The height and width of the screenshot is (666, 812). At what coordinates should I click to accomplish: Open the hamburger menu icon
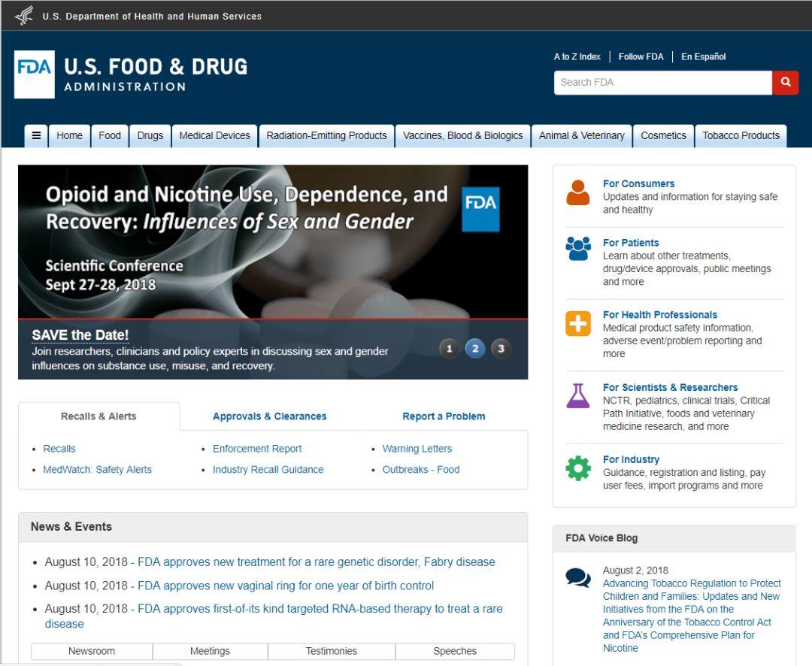(36, 136)
